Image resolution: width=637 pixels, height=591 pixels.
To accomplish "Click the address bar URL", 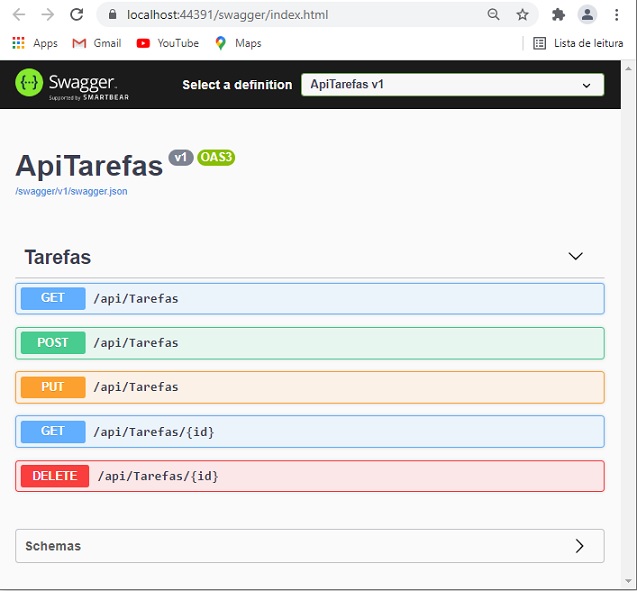I will point(227,15).
